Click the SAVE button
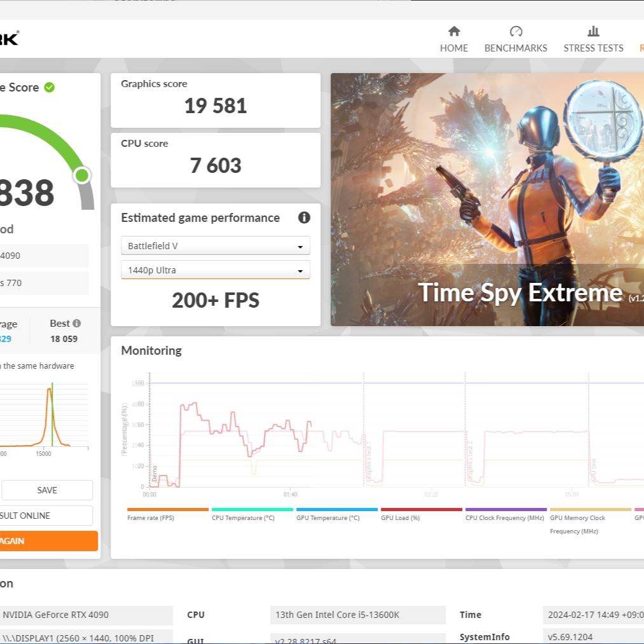644x644 pixels. [47, 490]
